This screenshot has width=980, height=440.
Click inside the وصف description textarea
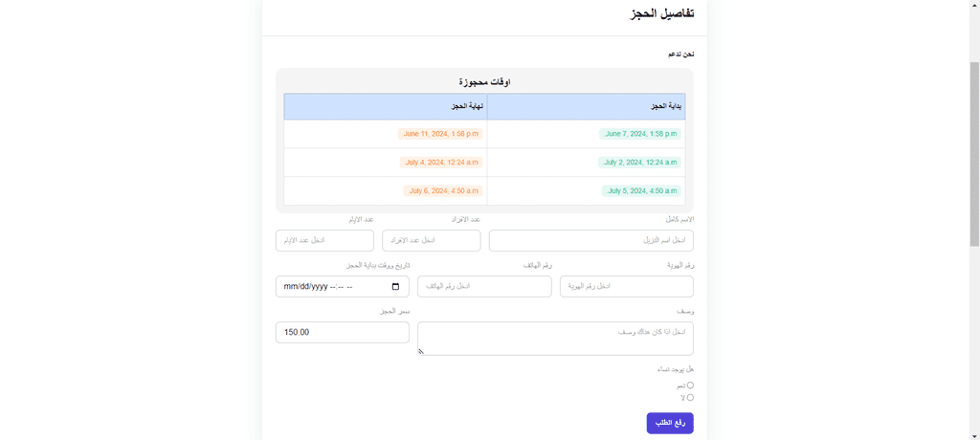(x=556, y=338)
